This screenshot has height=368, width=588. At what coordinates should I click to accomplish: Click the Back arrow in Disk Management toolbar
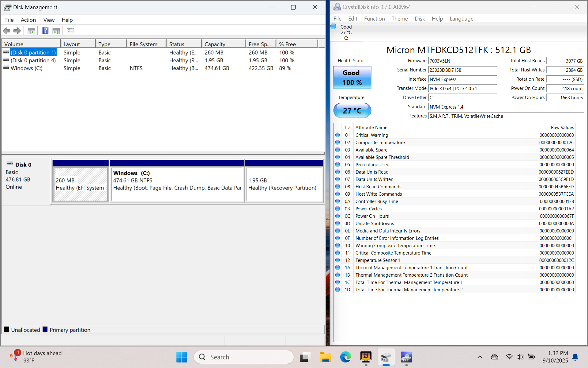6,31
